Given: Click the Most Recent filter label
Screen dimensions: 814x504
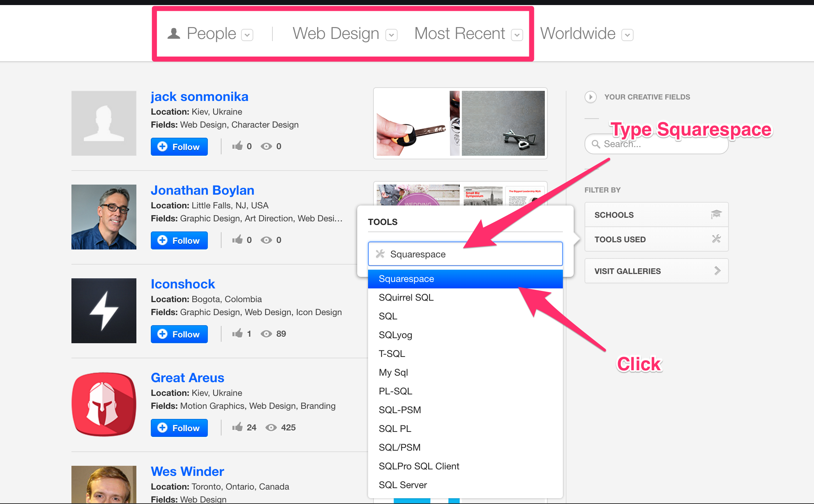Looking at the screenshot, I should coord(460,34).
